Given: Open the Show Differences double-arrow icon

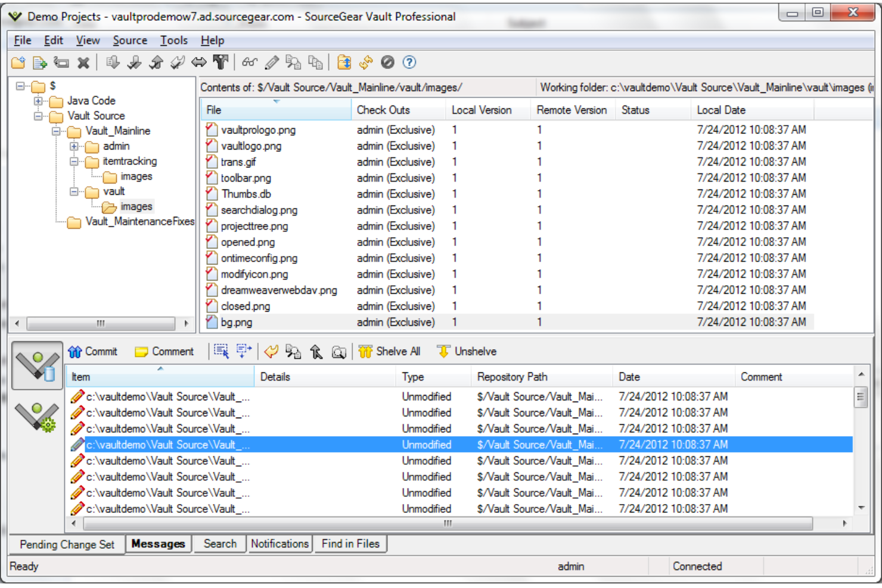Looking at the screenshot, I should [200, 63].
